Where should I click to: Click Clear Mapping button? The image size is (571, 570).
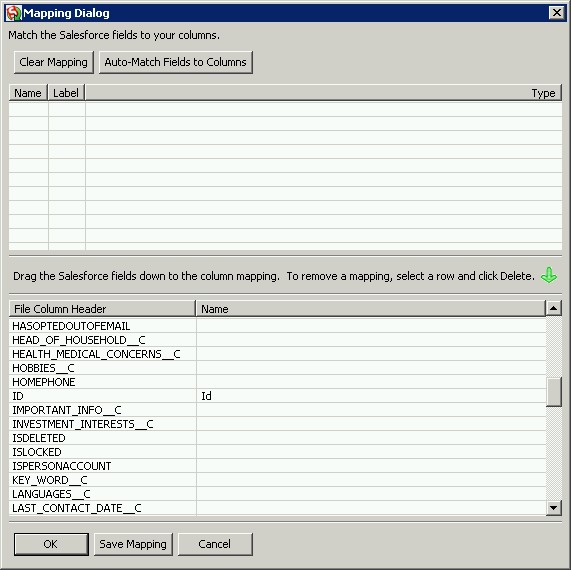tap(54, 62)
